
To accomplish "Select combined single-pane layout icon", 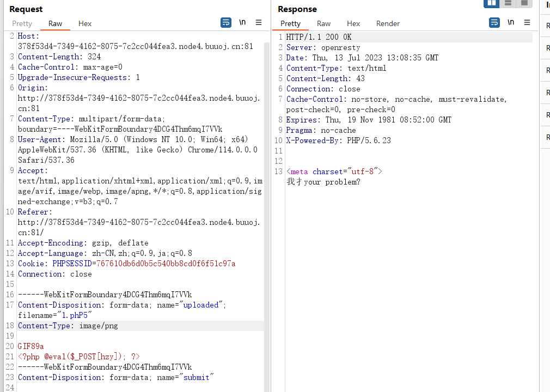I will pyautogui.click(x=524, y=3).
